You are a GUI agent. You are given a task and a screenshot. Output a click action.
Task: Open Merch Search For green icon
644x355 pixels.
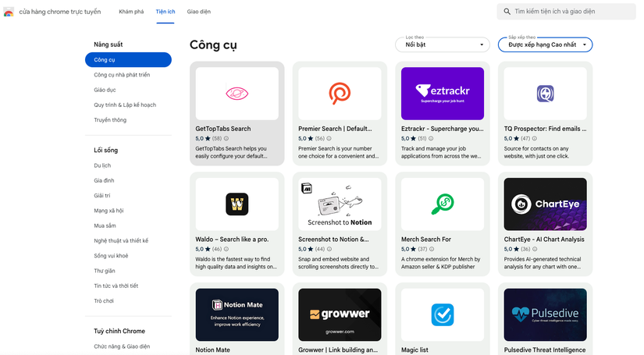click(443, 204)
